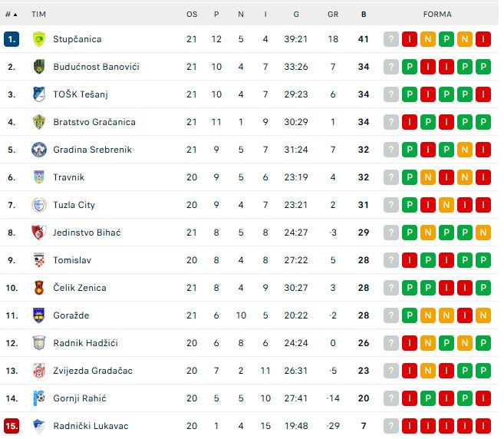Click Tomislav's upcoming match question mark
Image resolution: width=504 pixels, height=439 pixels.
[x=391, y=260]
